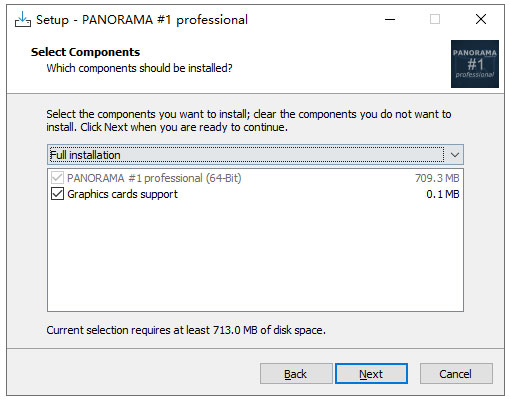Select the PANORAMA #1 professional (64-Bit) row

[x=255, y=178]
